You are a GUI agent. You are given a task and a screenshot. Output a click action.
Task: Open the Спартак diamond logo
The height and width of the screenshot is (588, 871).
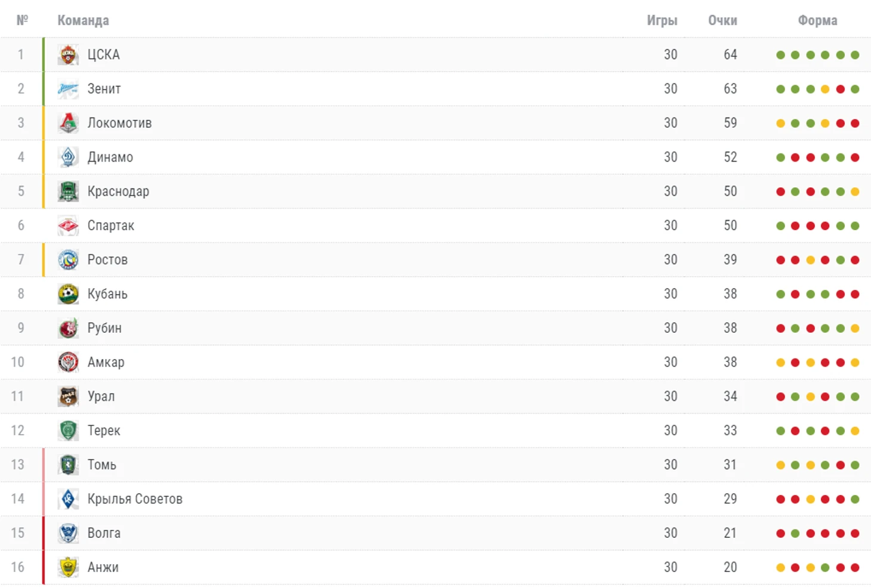tap(68, 225)
